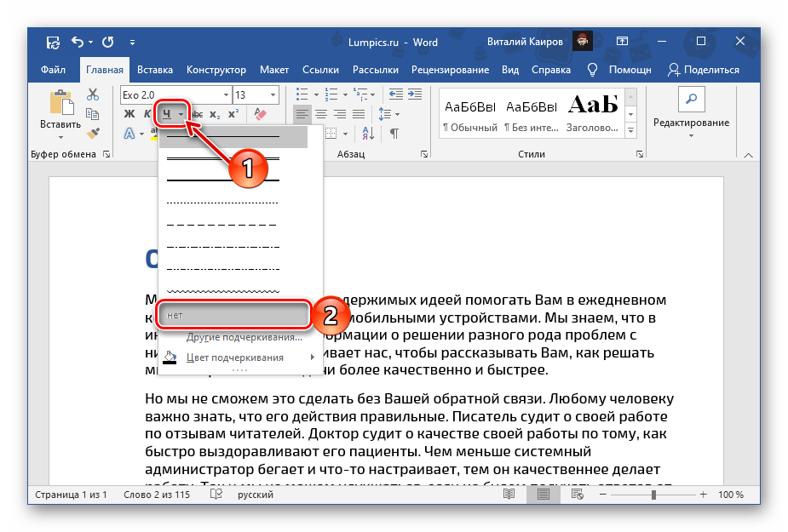Save the document from quick access toolbar
788x532 pixels.
click(x=53, y=43)
